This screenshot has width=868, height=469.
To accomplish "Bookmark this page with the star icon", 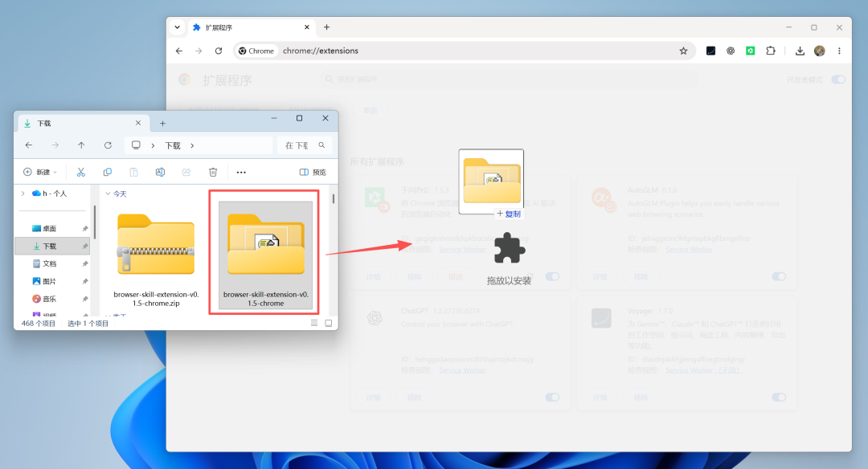I will 684,51.
